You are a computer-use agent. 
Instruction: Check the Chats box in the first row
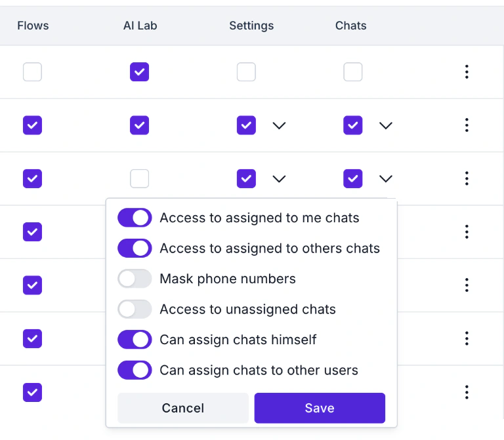click(353, 71)
